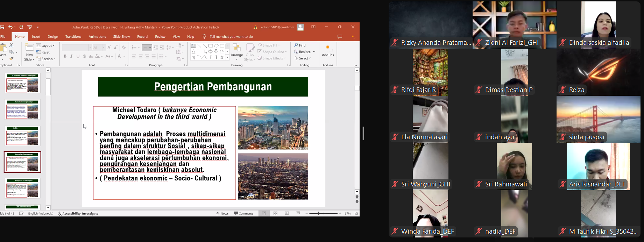Viewport: 644px width, 242px height.
Task: Toggle Bold formatting
Action: pos(65,56)
